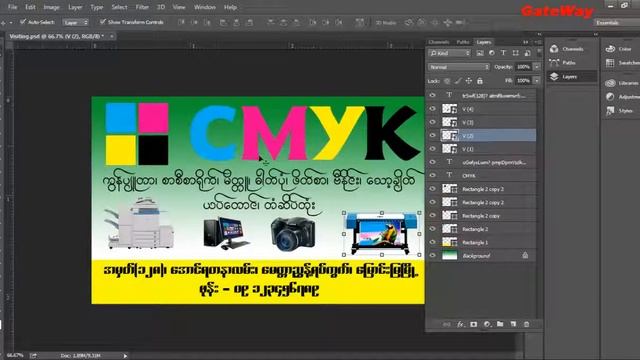Viewport: 640px width, 360px height.
Task: Open collapsed Color panel icon
Action: (x=610, y=49)
